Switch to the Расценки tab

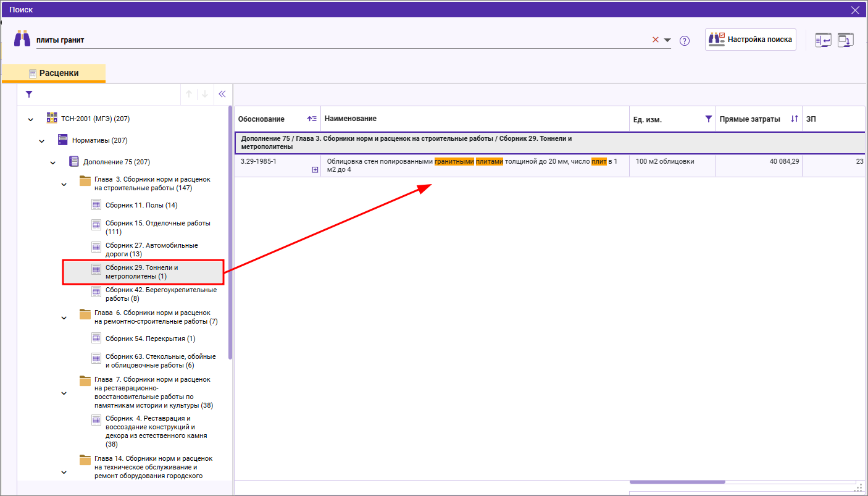pos(54,74)
